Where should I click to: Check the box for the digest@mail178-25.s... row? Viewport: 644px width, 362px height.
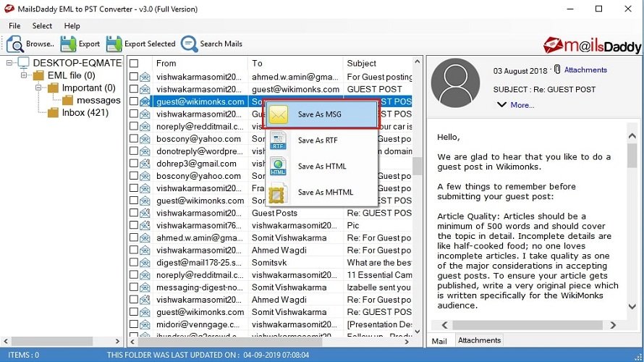point(134,262)
